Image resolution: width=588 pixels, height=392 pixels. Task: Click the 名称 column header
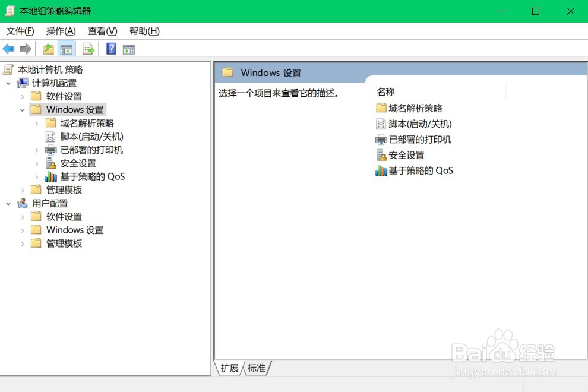coord(386,91)
